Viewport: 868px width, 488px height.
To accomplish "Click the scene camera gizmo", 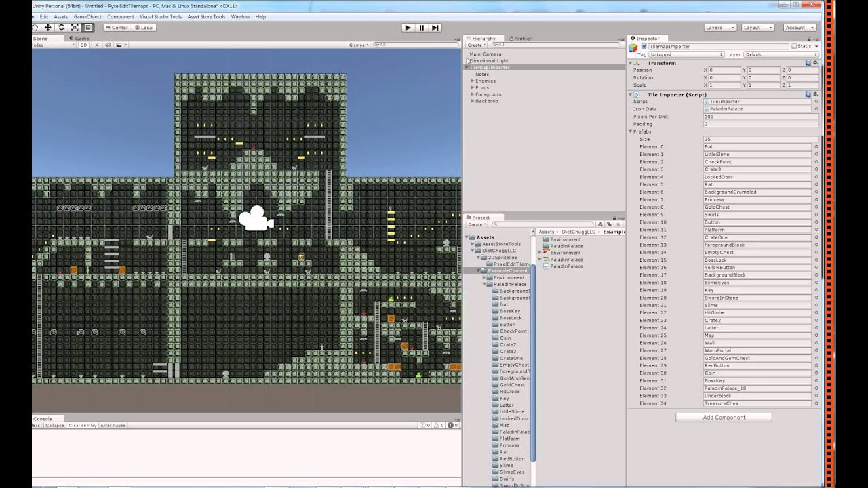I will click(256, 219).
